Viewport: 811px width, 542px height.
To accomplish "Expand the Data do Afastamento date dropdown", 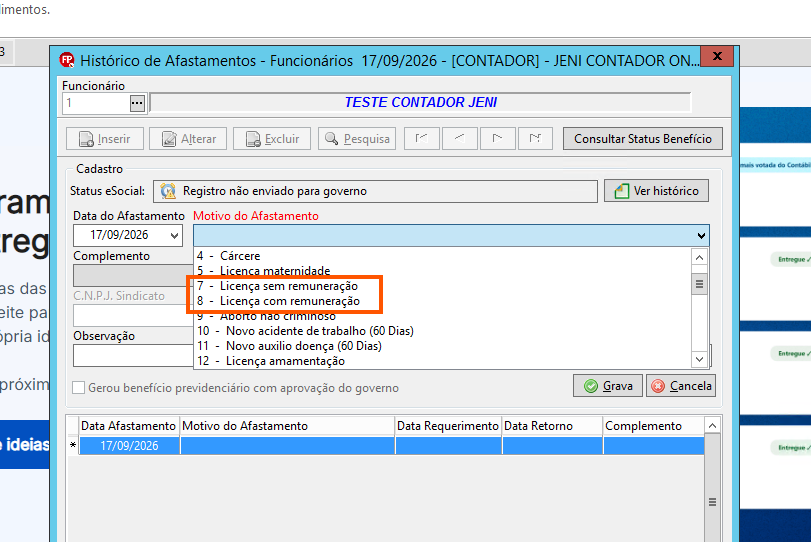I will pos(174,236).
